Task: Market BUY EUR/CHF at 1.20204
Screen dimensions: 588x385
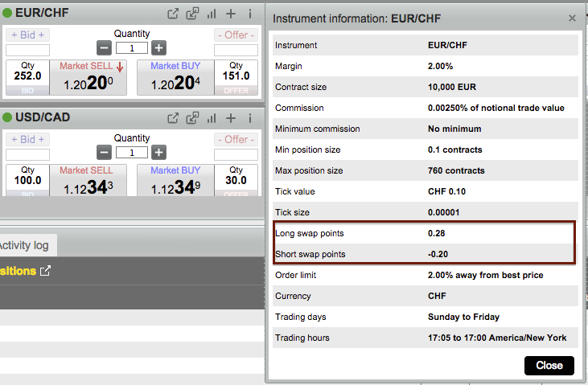Action: pos(175,77)
